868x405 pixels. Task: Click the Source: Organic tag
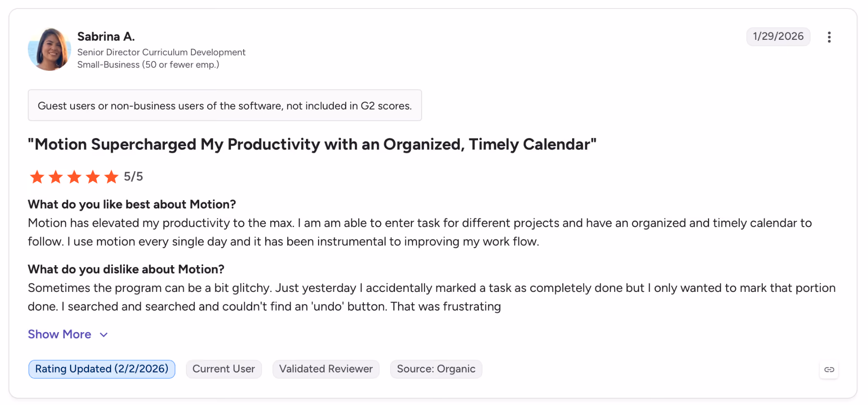click(436, 369)
